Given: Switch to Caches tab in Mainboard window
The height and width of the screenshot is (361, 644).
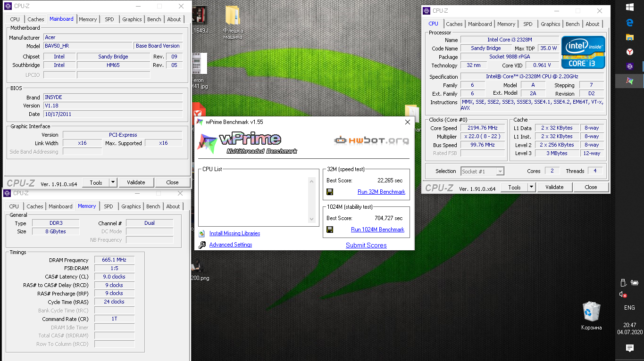Looking at the screenshot, I should [36, 19].
